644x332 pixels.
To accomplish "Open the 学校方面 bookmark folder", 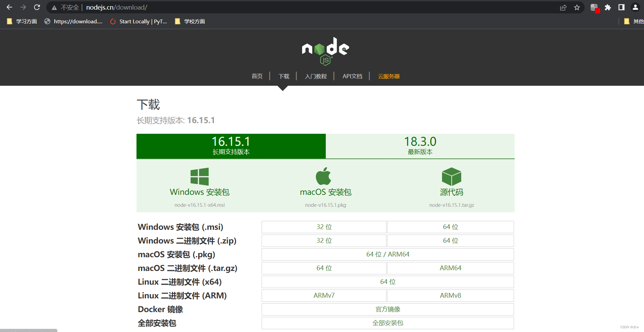I will (x=190, y=21).
